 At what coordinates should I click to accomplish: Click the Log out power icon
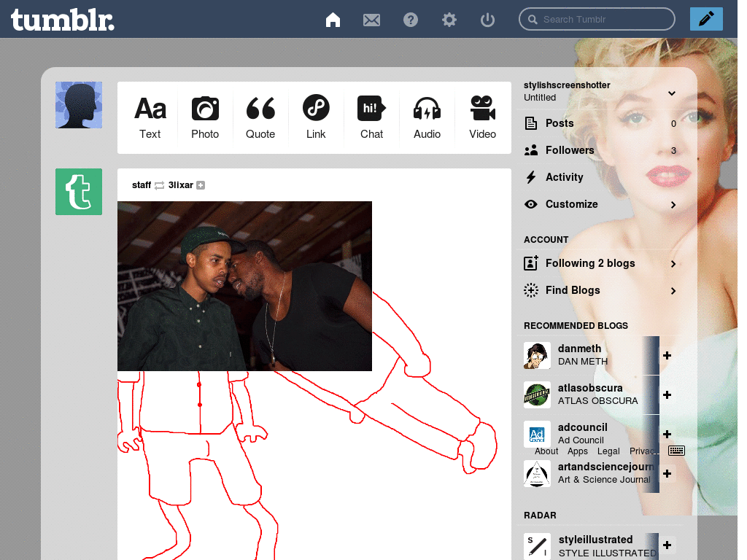[x=487, y=20]
